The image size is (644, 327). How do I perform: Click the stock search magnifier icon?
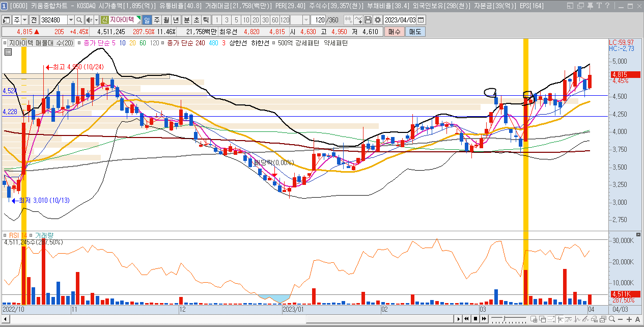click(x=79, y=20)
